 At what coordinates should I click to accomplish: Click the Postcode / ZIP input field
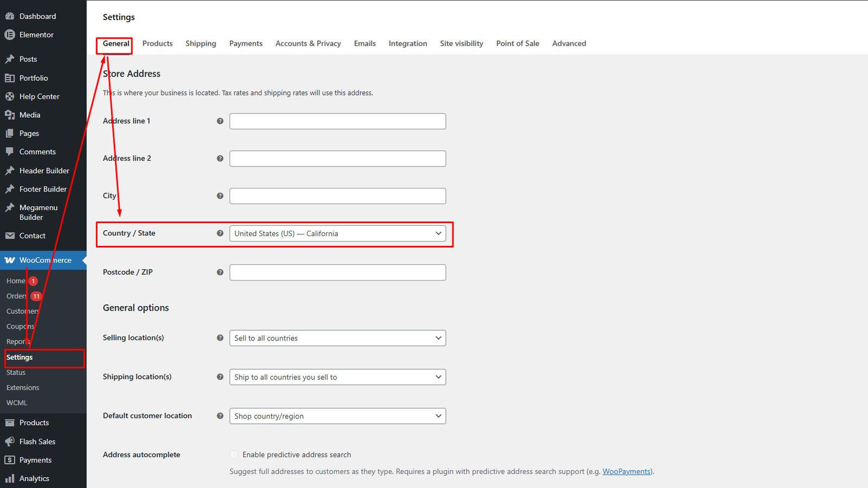pyautogui.click(x=337, y=272)
